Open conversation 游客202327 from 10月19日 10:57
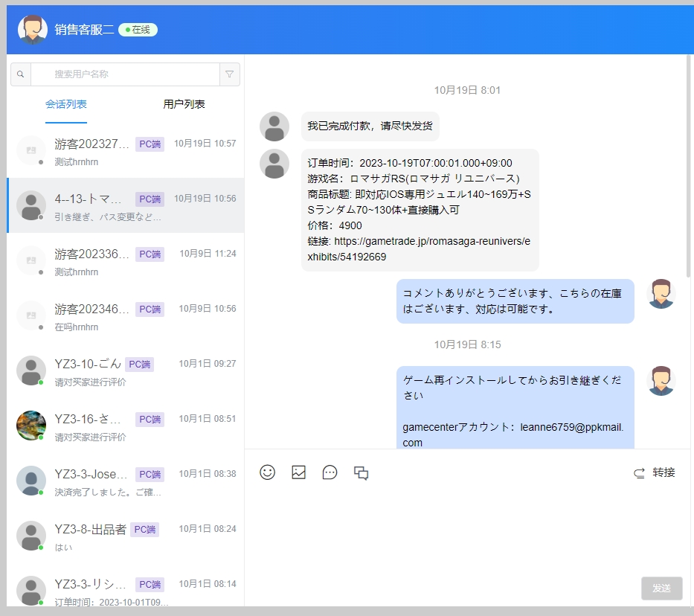Viewport: 694px width, 616px height. (126, 150)
